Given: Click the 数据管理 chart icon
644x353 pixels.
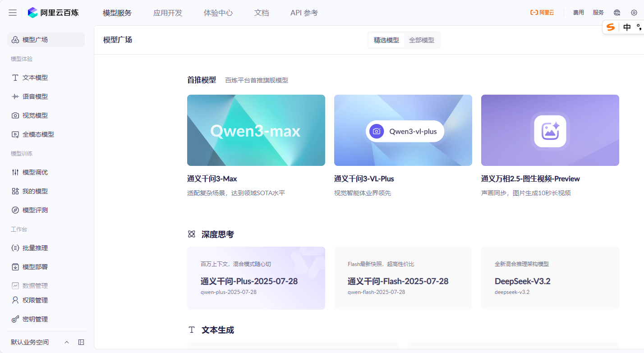Looking at the screenshot, I should tap(15, 286).
